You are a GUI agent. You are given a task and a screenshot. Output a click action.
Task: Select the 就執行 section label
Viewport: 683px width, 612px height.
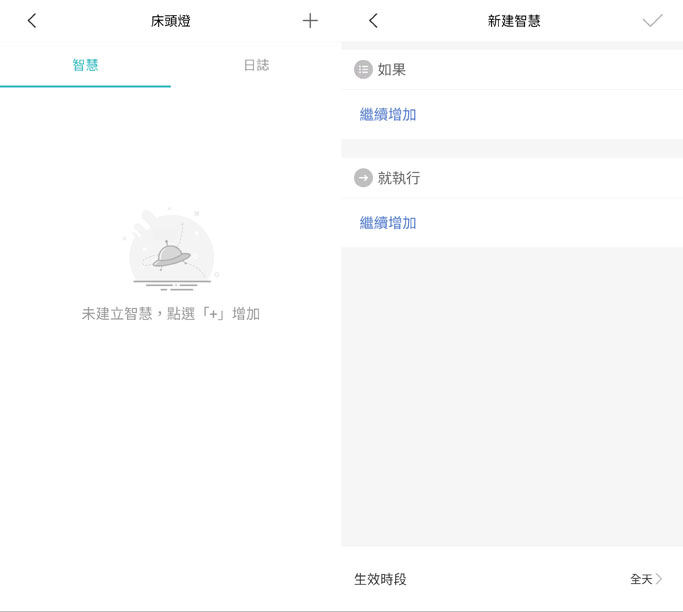399,178
